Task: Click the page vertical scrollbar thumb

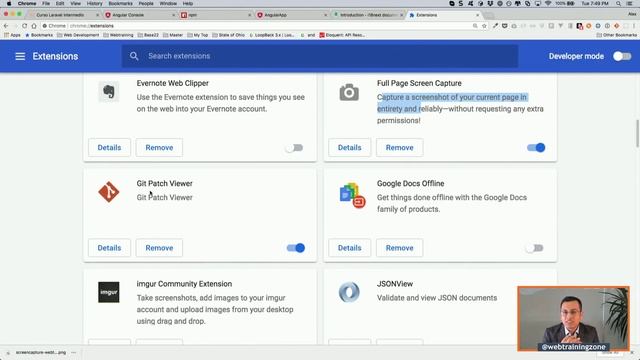Action: click(638, 133)
